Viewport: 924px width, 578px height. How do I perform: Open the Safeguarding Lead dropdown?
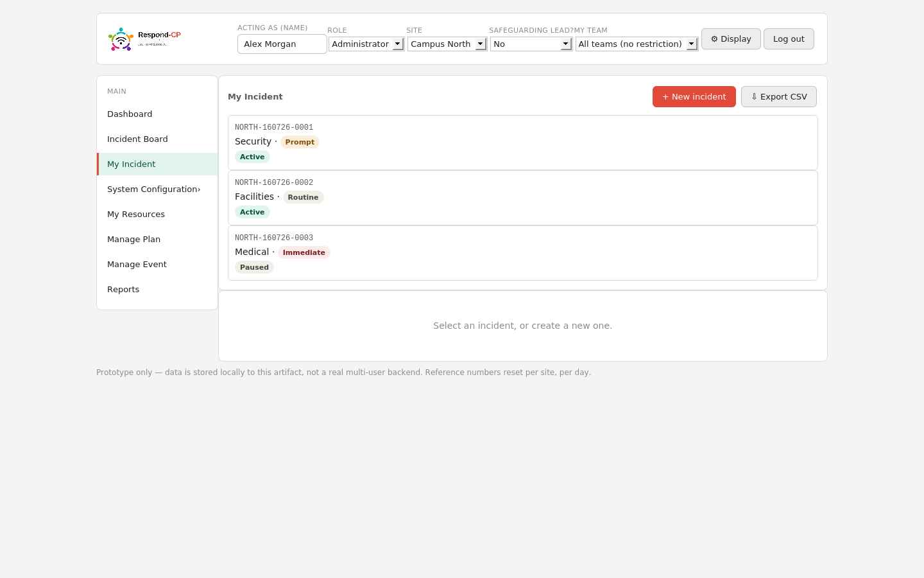click(x=531, y=44)
